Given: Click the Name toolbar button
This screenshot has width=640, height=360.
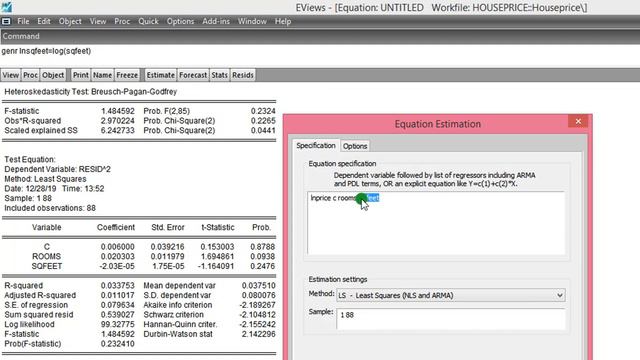Looking at the screenshot, I should click(x=102, y=75).
